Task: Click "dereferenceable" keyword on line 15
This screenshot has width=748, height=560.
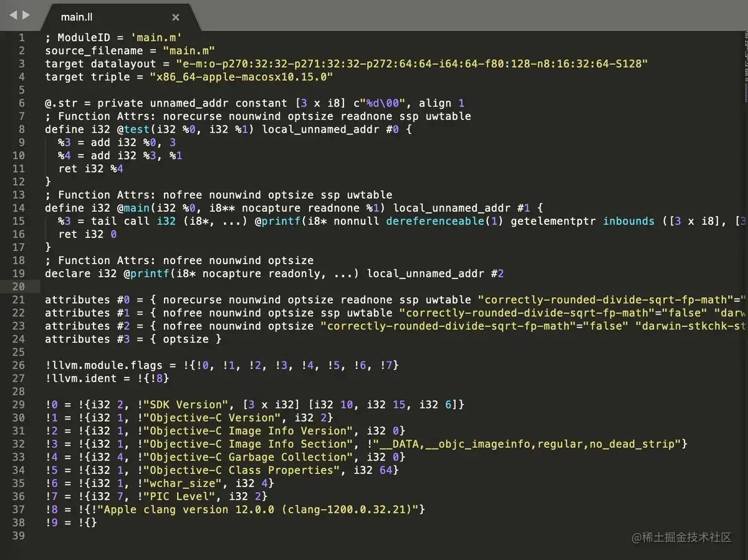Action: 435,221
